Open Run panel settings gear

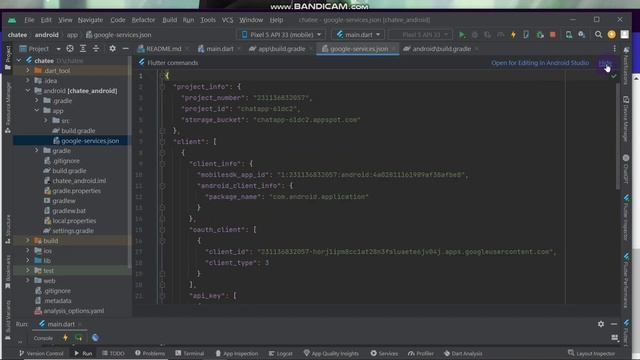pyautogui.click(x=601, y=324)
